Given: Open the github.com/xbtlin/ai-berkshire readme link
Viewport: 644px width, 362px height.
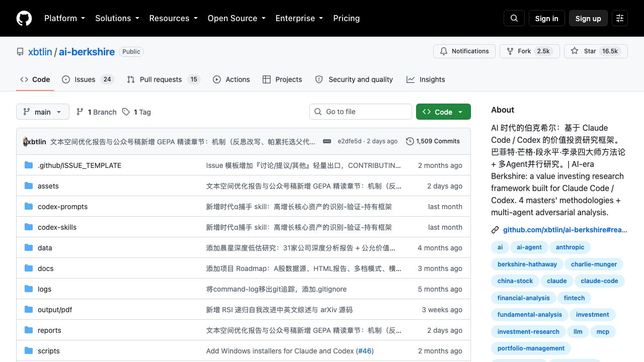Looking at the screenshot, I should (565, 230).
